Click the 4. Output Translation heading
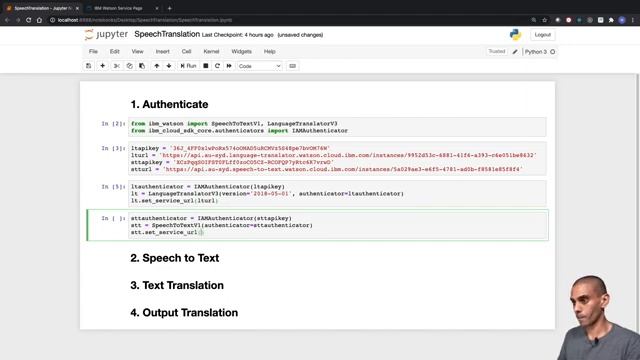Screen dimensions: 640x360 184,313
